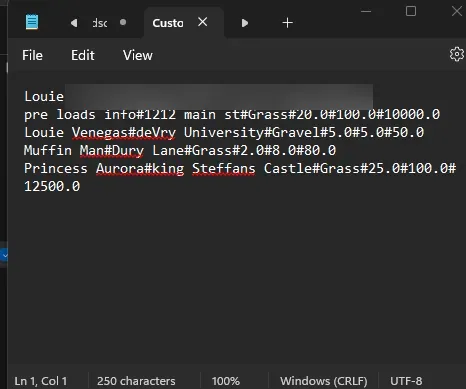Image resolution: width=466 pixels, height=389 pixels.
Task: Click the text Castle#Grass#25.0#100.0#
Action: pos(360,168)
